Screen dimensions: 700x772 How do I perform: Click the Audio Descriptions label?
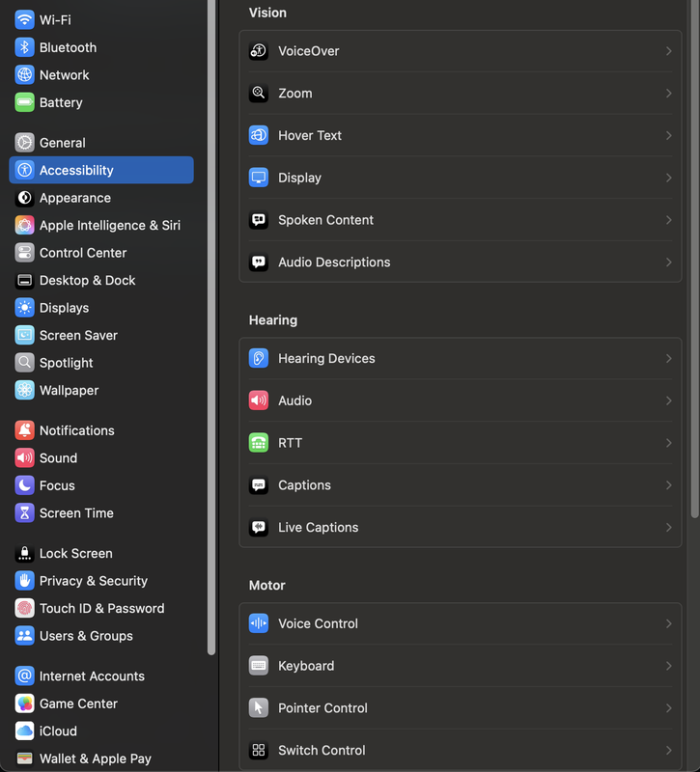(x=334, y=262)
